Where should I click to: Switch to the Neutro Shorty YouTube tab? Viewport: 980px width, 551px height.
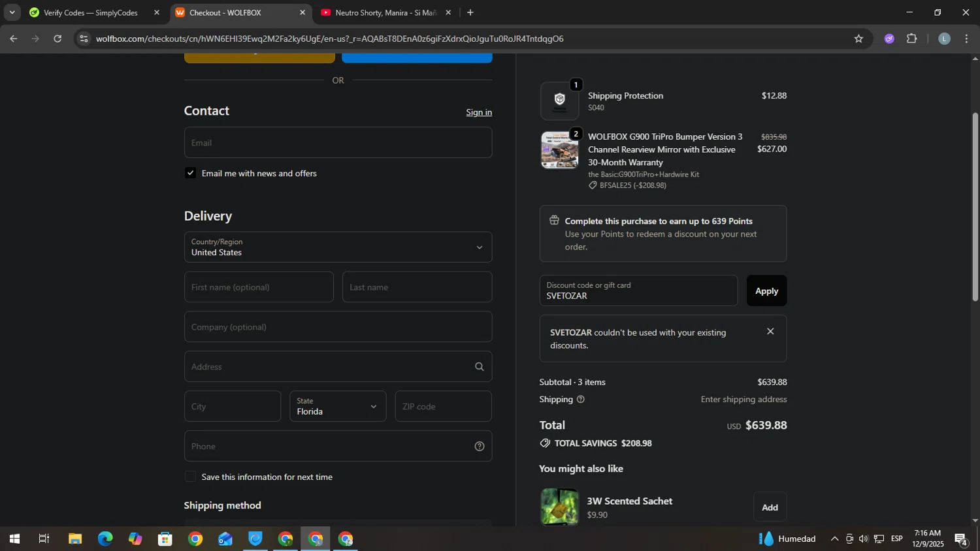click(x=385, y=13)
